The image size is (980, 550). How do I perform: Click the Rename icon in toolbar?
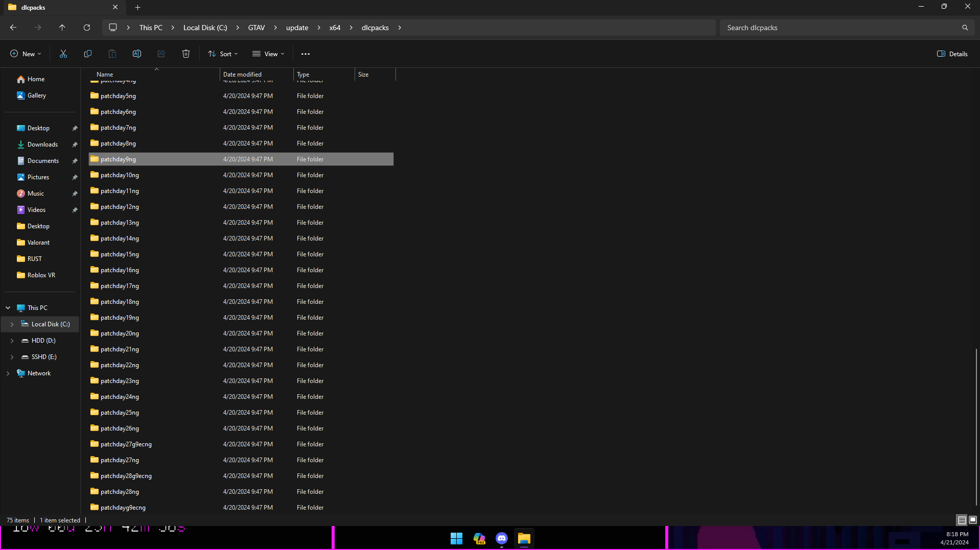[137, 54]
